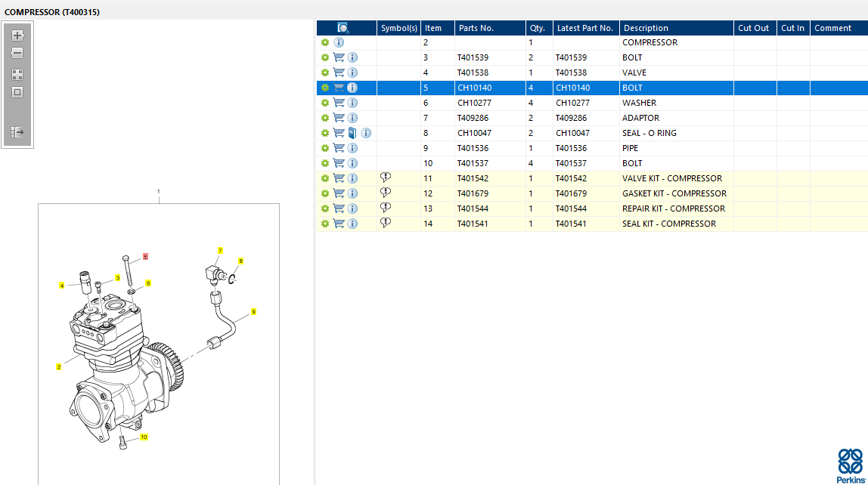868x485 pixels.
Task: Zoom out of the compressor diagram
Action: [x=17, y=54]
